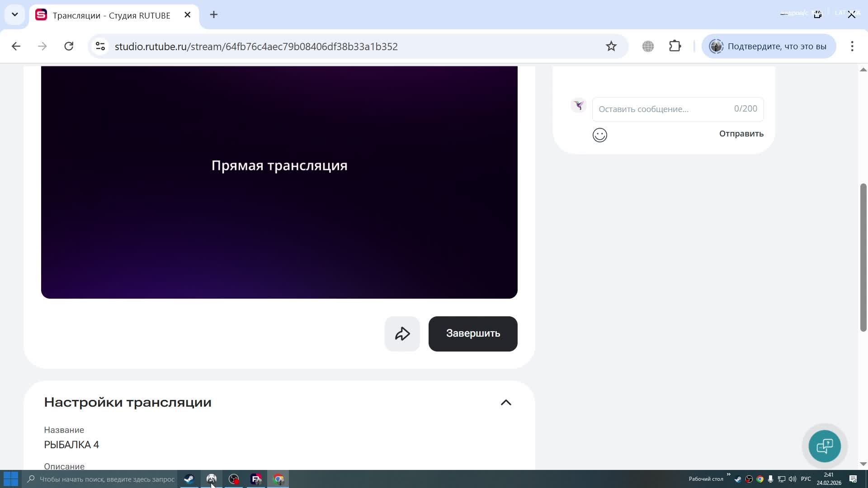Open the browser tab list dropdown
This screenshot has height=488, width=868.
tap(14, 14)
